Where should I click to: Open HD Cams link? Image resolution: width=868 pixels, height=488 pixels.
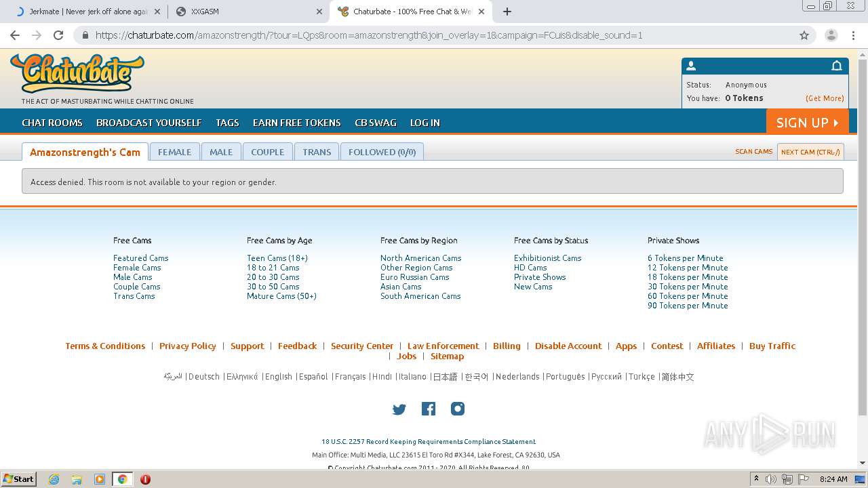(x=530, y=268)
